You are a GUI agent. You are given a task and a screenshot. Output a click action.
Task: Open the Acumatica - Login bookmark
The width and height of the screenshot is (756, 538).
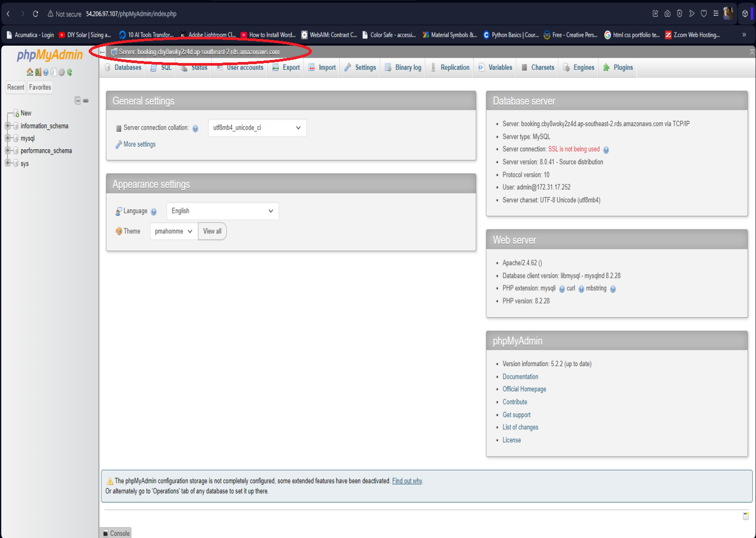[30, 35]
